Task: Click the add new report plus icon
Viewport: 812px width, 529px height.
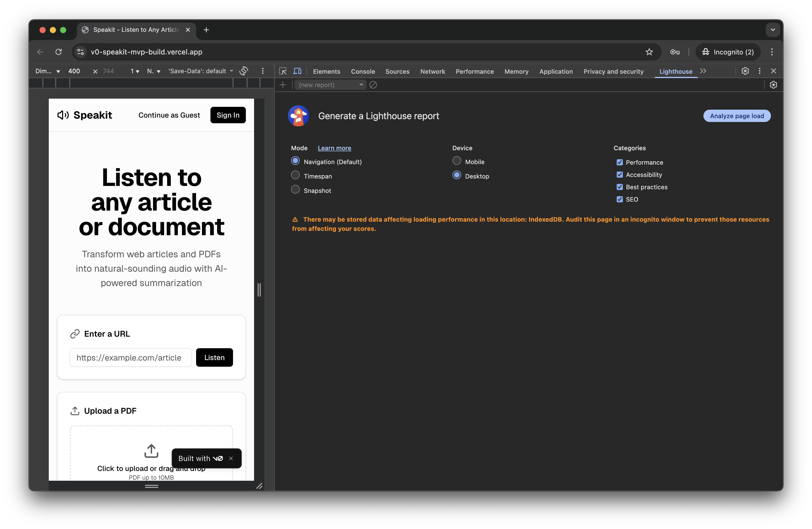Action: pyautogui.click(x=283, y=85)
